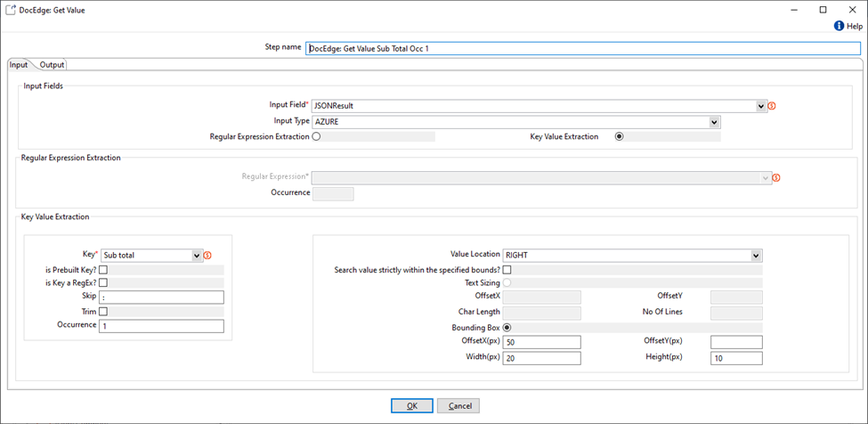Viewport: 868px width, 424px height.
Task: Click the OK button
Action: click(x=411, y=405)
